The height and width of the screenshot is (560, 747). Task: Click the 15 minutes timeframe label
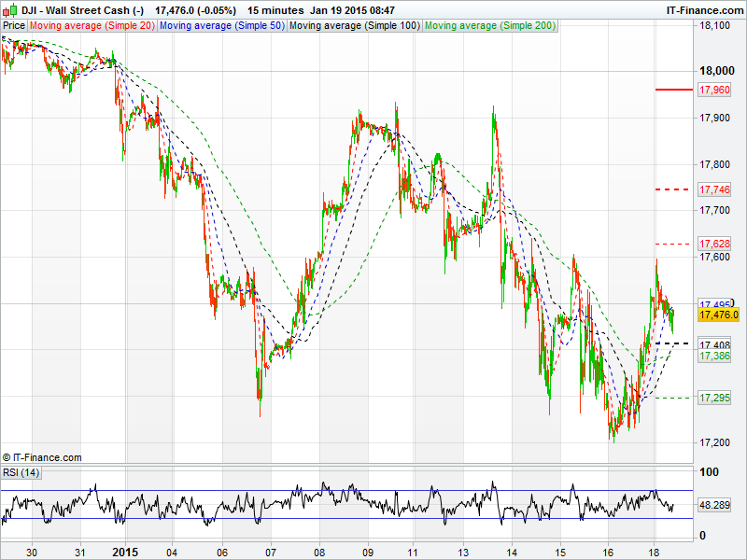(275, 9)
